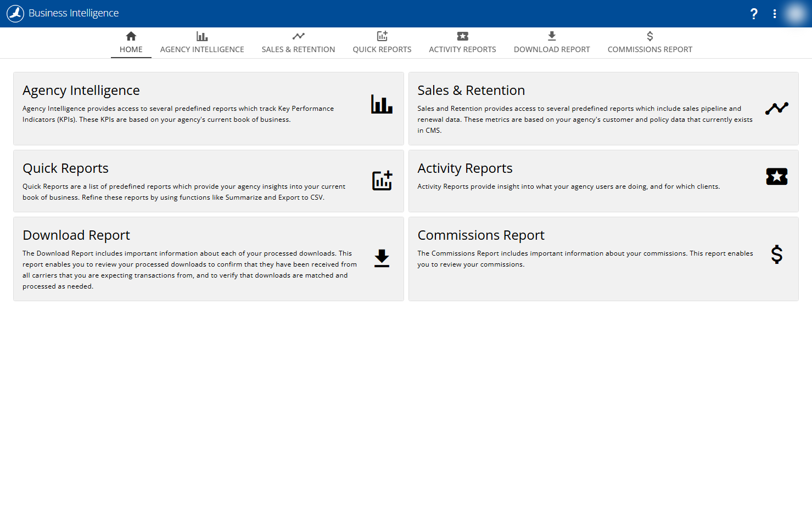Open the DOWNLOAD REPORT tab label
Image resolution: width=812 pixels, height=508 pixels.
coord(552,49)
